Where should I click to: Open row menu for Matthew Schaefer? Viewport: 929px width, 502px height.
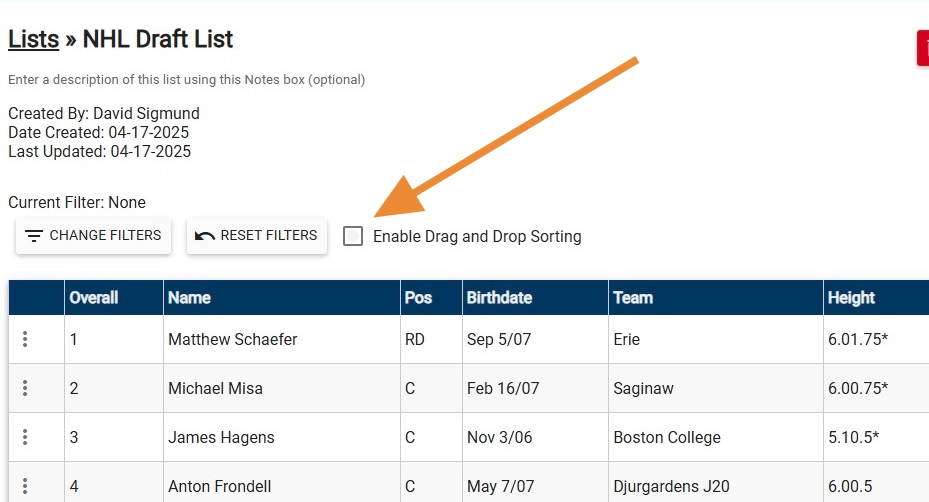tap(25, 340)
